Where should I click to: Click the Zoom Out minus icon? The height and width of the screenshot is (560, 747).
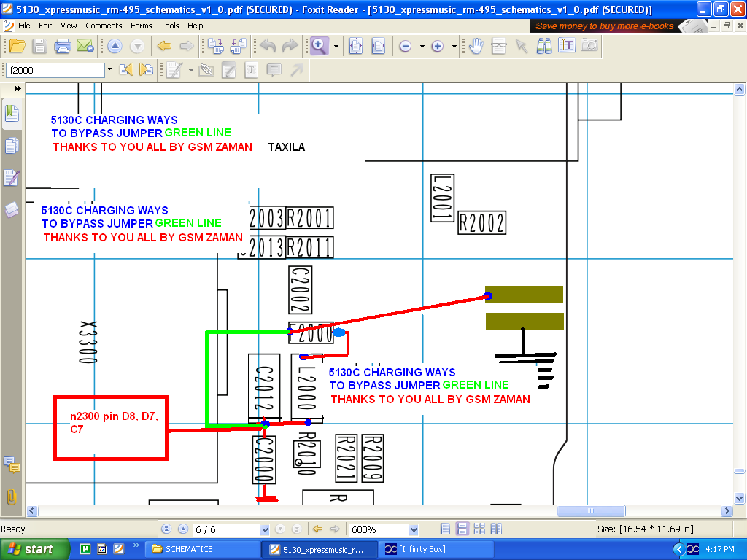click(x=406, y=46)
